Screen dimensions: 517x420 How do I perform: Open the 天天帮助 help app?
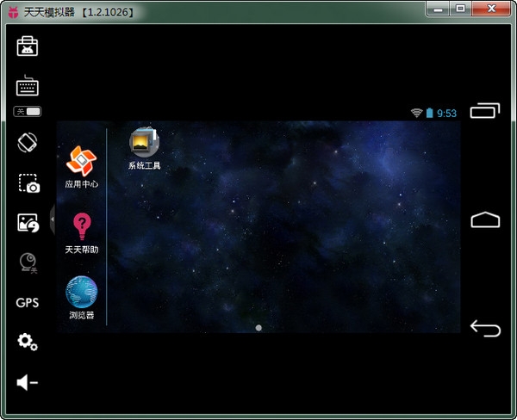click(82, 229)
